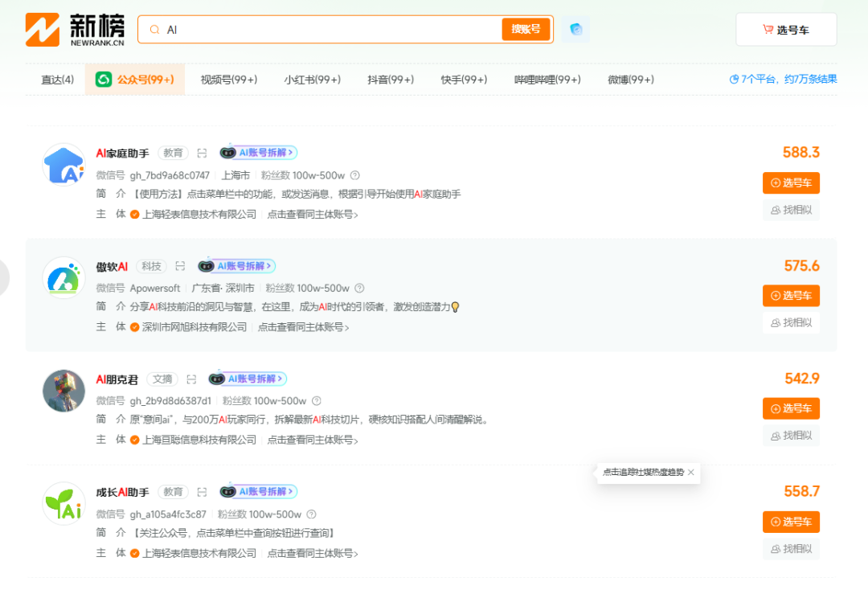Open the 选号车 cart button at top

click(x=786, y=30)
